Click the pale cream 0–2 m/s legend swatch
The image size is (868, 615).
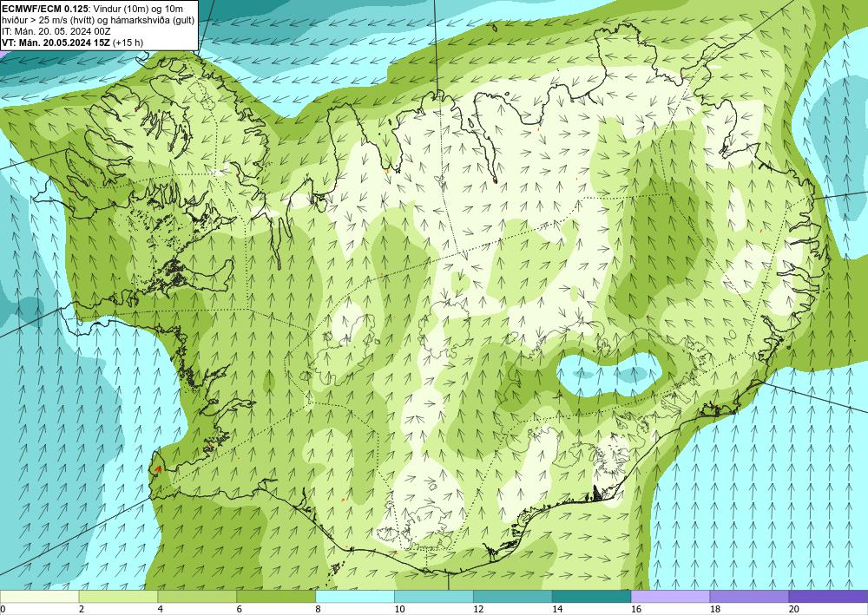pyautogui.click(x=39, y=596)
